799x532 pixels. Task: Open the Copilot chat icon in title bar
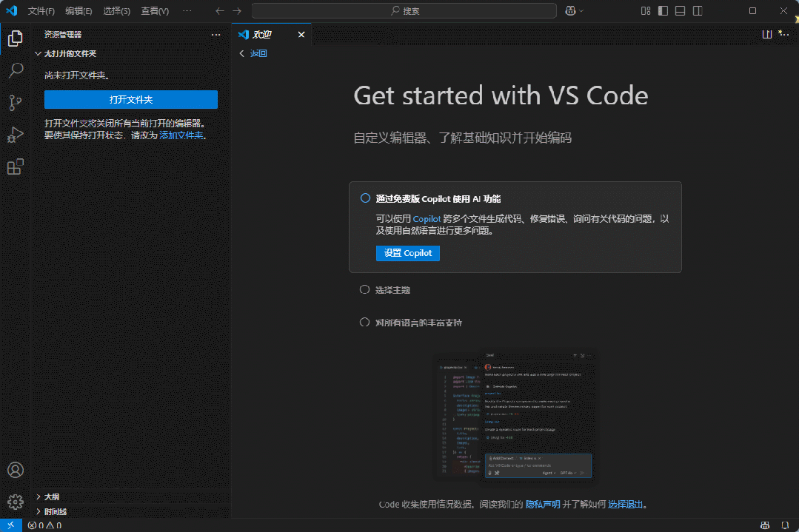[x=570, y=10]
